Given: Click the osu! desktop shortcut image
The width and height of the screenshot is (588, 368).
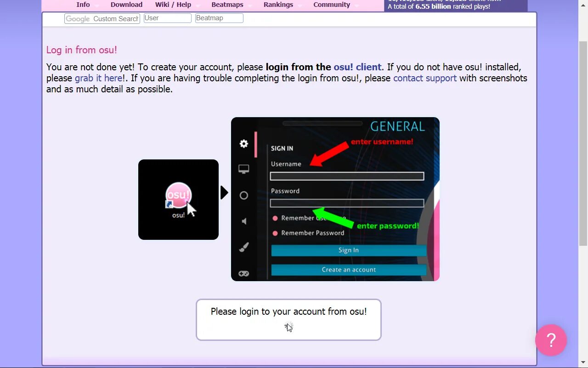Looking at the screenshot, I should (x=178, y=199).
